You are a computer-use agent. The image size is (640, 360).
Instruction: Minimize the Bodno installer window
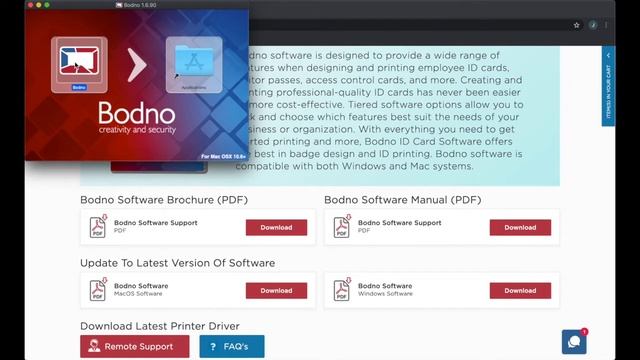click(39, 5)
